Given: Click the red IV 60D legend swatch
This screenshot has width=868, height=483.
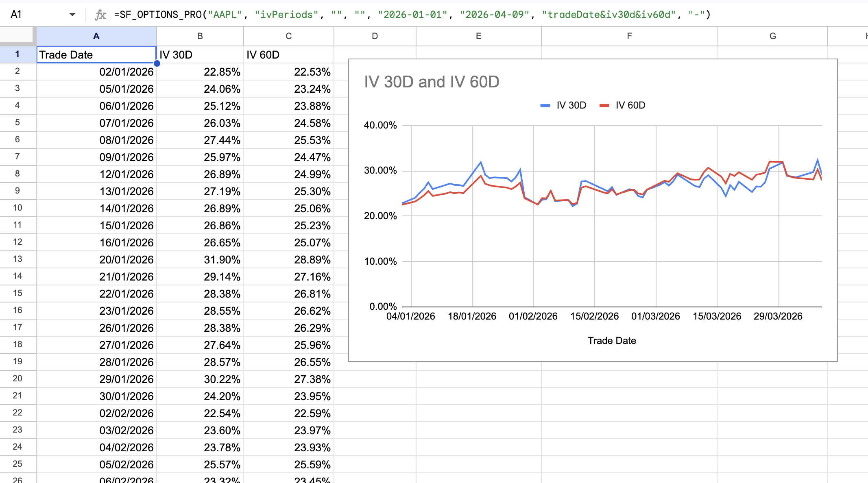Looking at the screenshot, I should click(604, 106).
